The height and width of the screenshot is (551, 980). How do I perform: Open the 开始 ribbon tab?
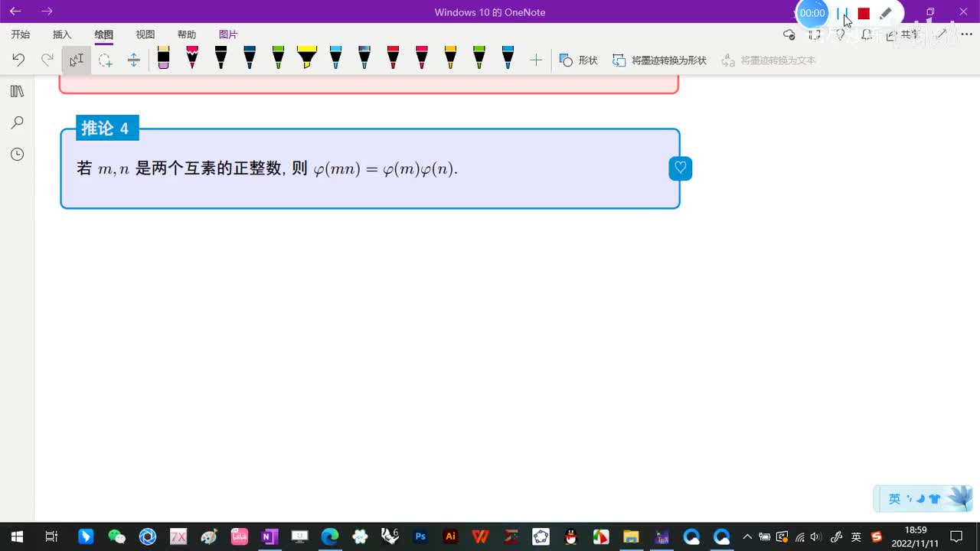click(x=21, y=34)
